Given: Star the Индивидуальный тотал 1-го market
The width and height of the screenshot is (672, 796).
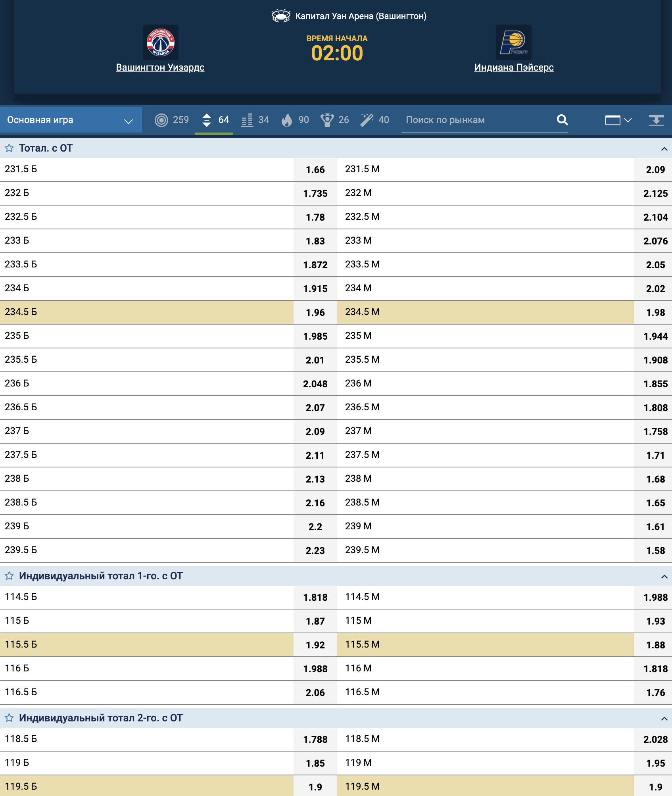Looking at the screenshot, I should click(9, 576).
